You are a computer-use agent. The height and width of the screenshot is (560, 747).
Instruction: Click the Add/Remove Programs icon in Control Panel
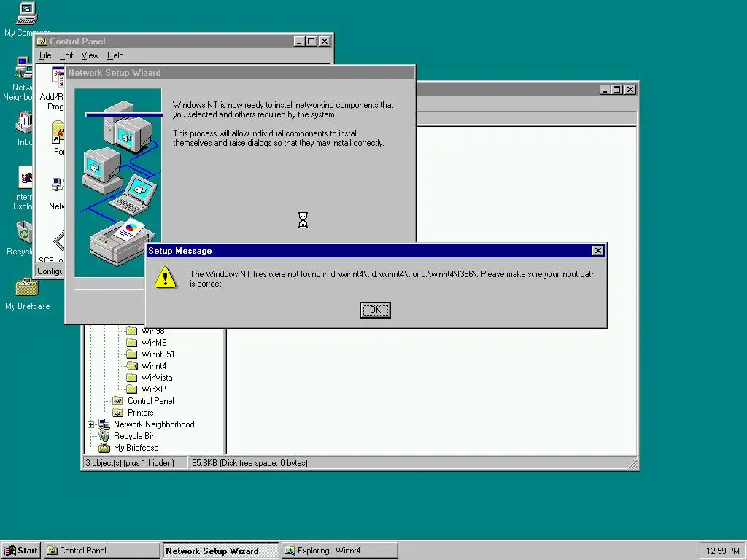[58, 78]
